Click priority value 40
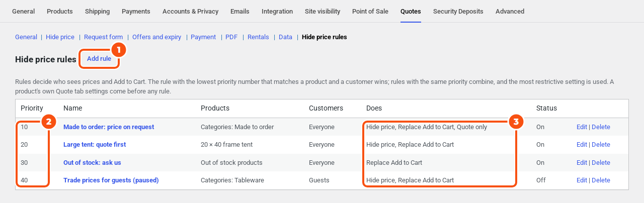Image resolution: width=644 pixels, height=203 pixels. [24, 180]
